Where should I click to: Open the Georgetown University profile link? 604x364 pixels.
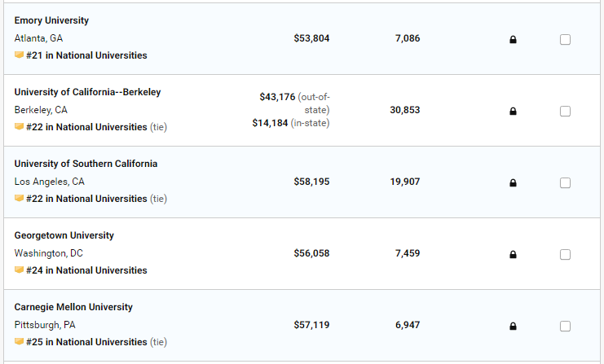click(x=64, y=235)
